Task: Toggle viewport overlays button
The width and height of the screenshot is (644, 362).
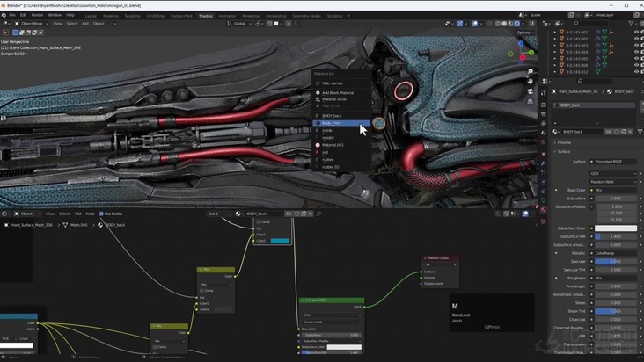Action: pos(475,24)
